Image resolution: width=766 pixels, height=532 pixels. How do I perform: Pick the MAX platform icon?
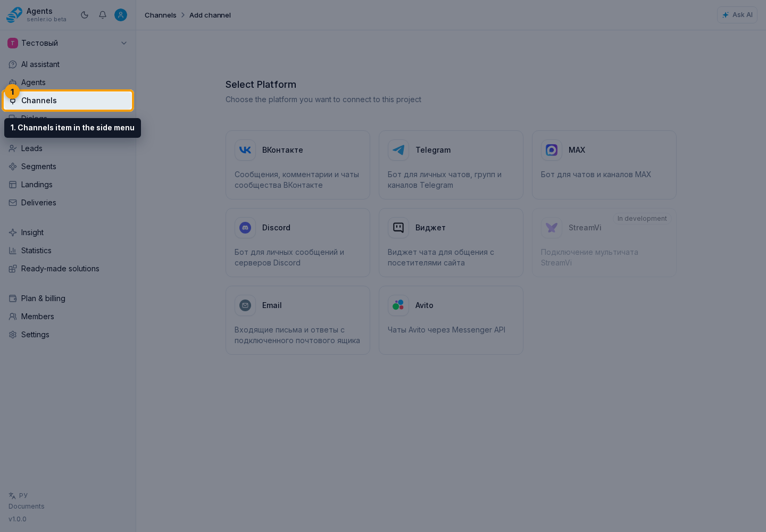coord(552,150)
